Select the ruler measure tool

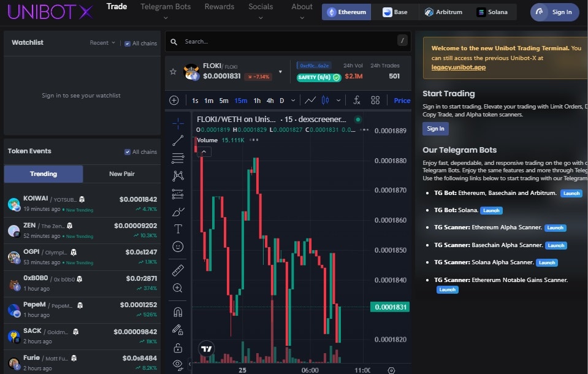click(x=178, y=270)
